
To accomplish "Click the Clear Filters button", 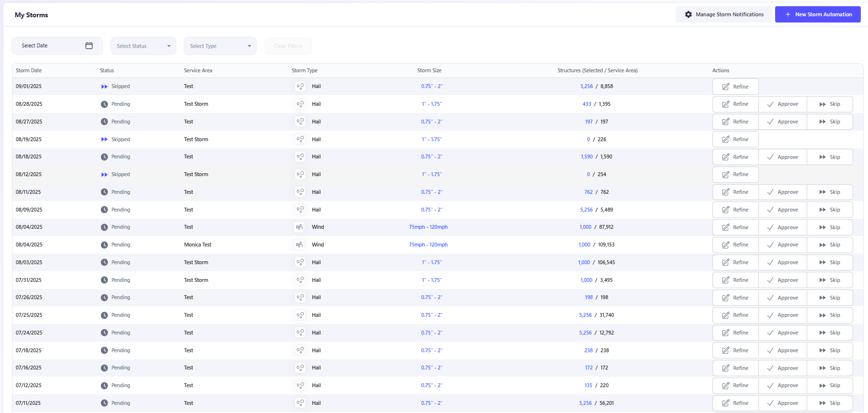I will click(288, 46).
